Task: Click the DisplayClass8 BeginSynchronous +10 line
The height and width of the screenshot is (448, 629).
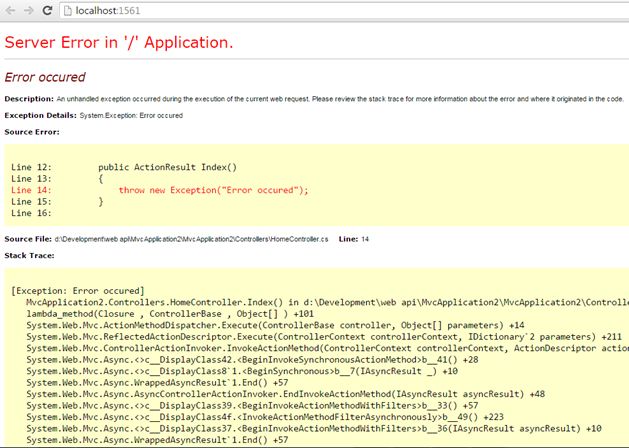Action: tap(242, 371)
